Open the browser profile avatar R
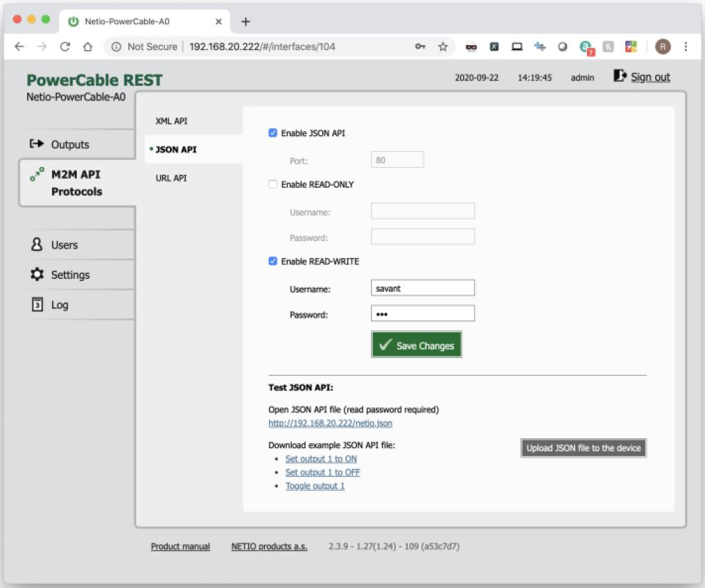The height and width of the screenshot is (588, 705). [663, 46]
